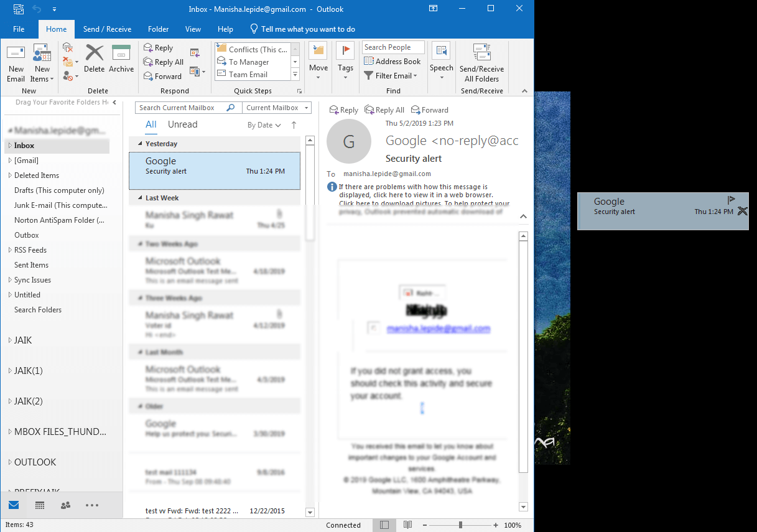Open the Move menu in ribbon
This screenshot has width=757, height=532.
318,62
